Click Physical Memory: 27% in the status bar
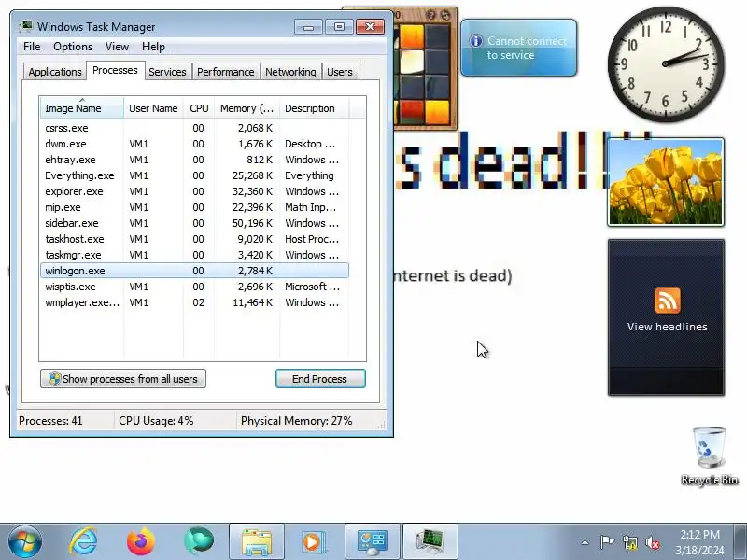The width and height of the screenshot is (747, 560). pos(296,421)
